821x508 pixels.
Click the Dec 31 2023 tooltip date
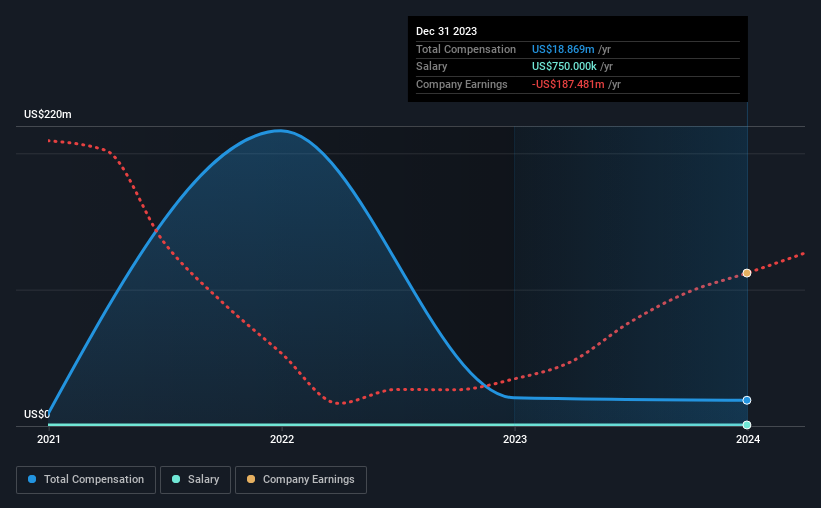[x=446, y=31]
